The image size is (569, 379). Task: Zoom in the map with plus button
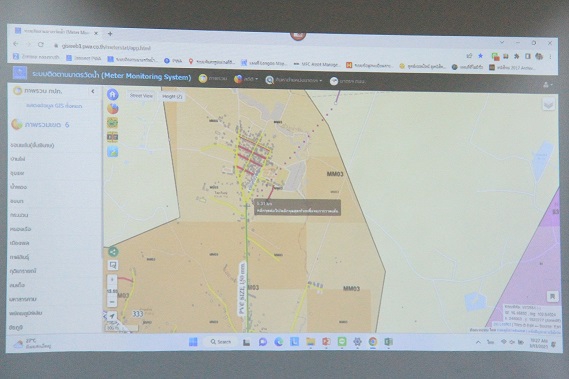click(112, 280)
